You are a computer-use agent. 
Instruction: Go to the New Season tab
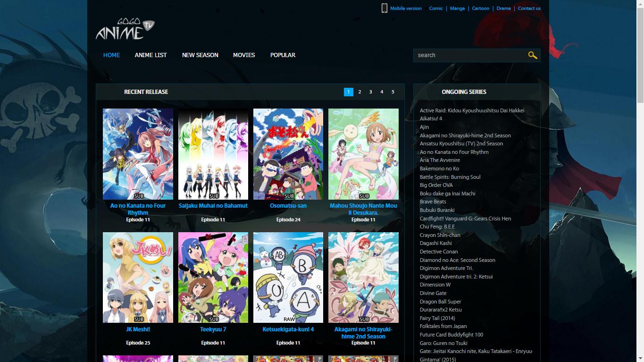click(200, 55)
